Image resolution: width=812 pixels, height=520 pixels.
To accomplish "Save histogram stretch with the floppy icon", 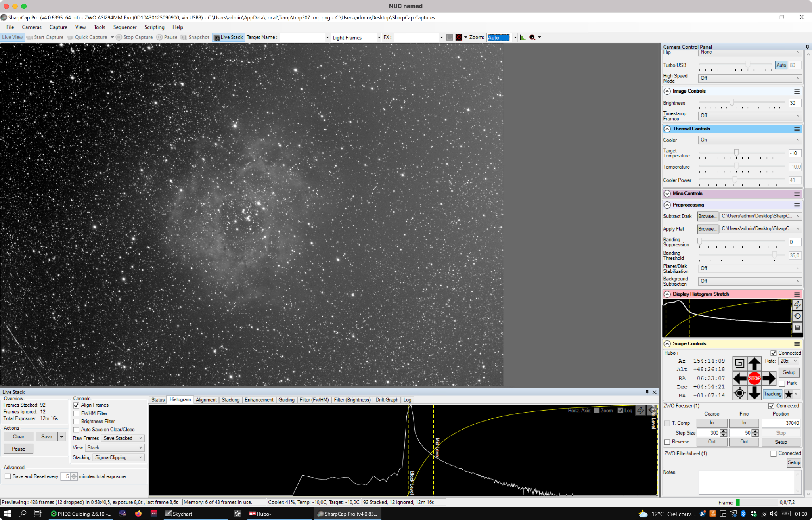I will tap(797, 328).
